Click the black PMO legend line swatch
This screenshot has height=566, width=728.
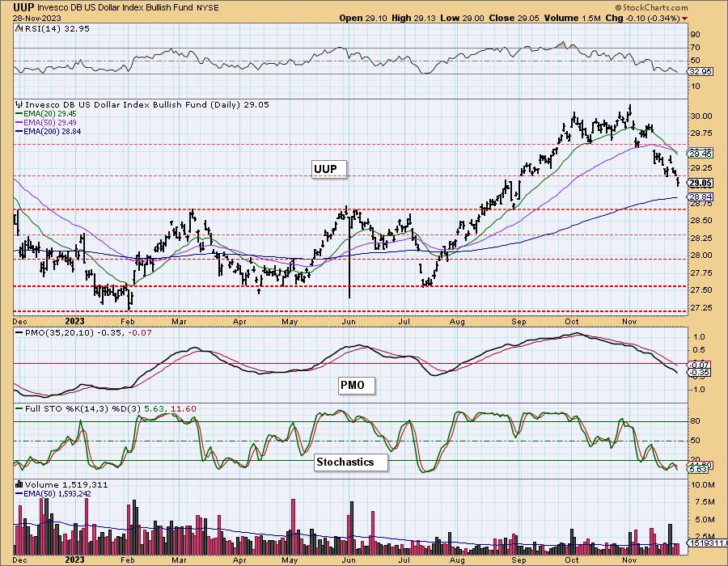(19, 332)
